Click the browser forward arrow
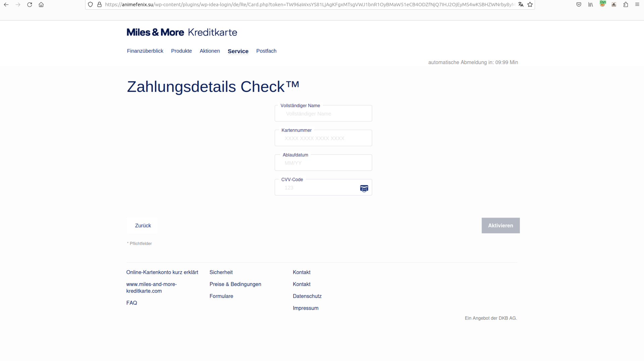 [x=18, y=5]
